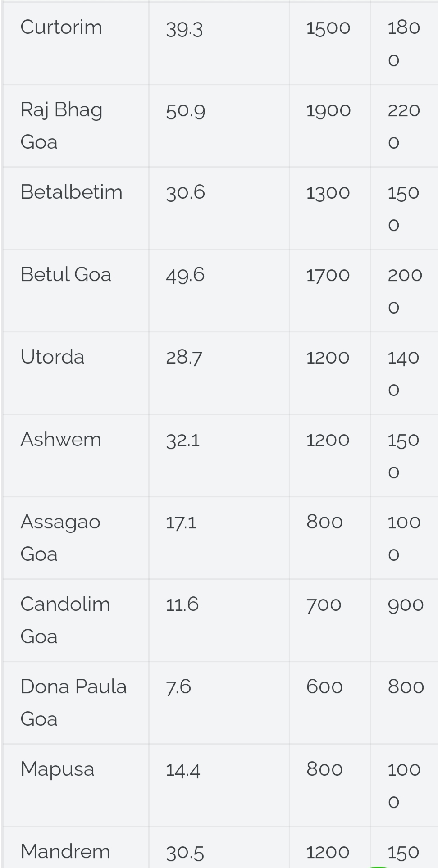
Task: Select the 600 fare for Dona Paula
Action: pyautogui.click(x=324, y=687)
